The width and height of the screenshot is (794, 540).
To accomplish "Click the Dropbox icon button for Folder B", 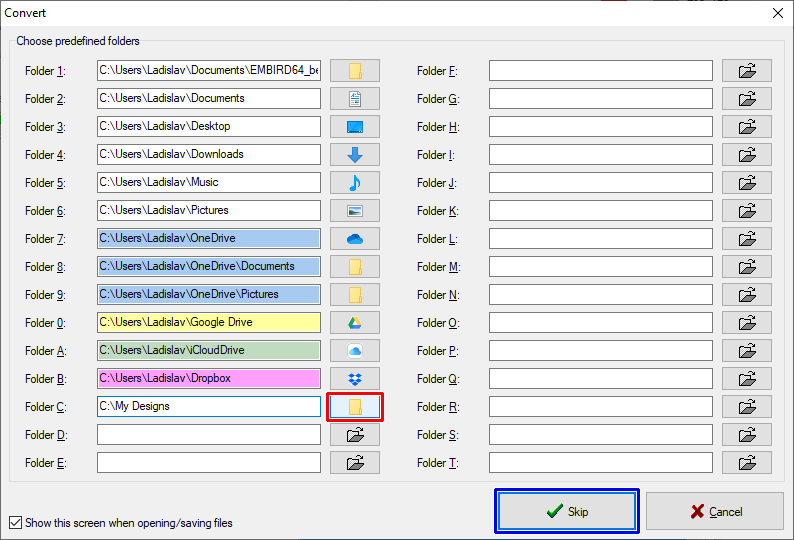I will coord(355,379).
